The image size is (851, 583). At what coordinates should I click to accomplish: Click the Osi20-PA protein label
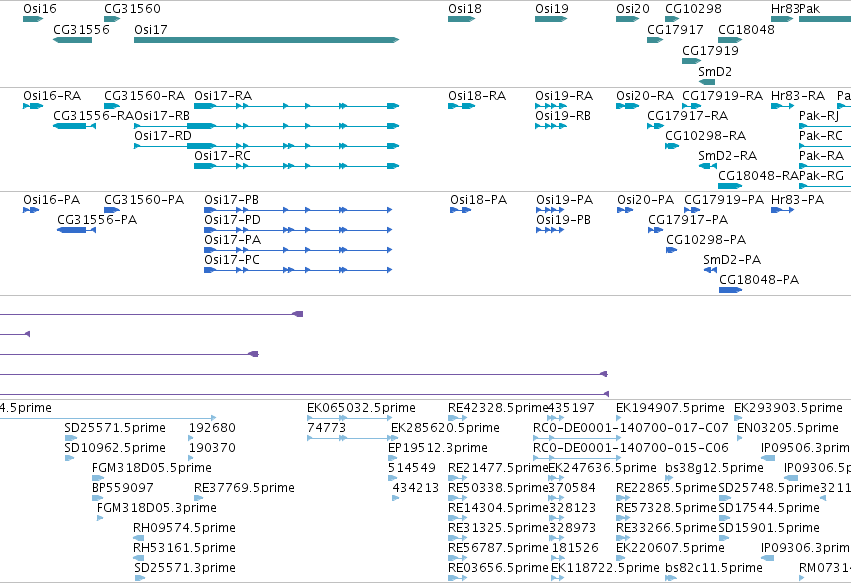coord(645,200)
